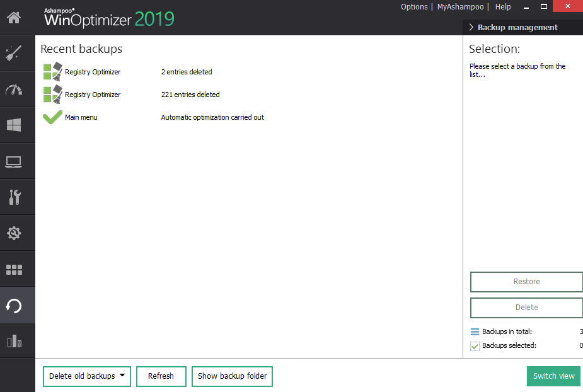Open the speedometer performance module icon

pyautogui.click(x=14, y=89)
